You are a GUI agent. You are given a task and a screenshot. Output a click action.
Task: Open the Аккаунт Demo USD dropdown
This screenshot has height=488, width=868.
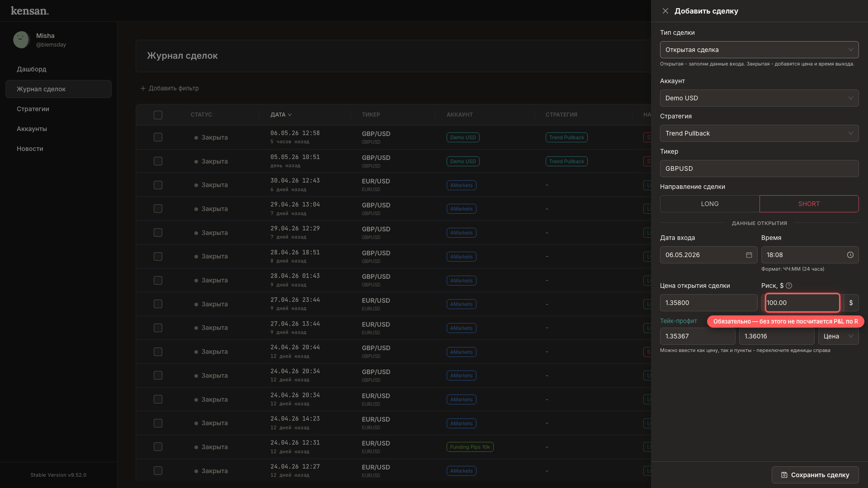[759, 98]
